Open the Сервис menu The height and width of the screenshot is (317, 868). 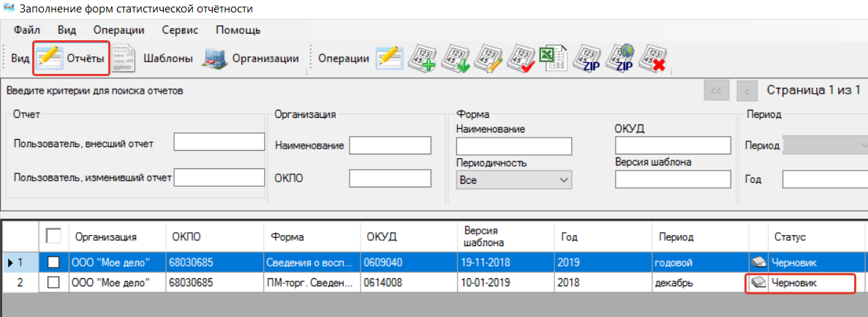pos(180,30)
